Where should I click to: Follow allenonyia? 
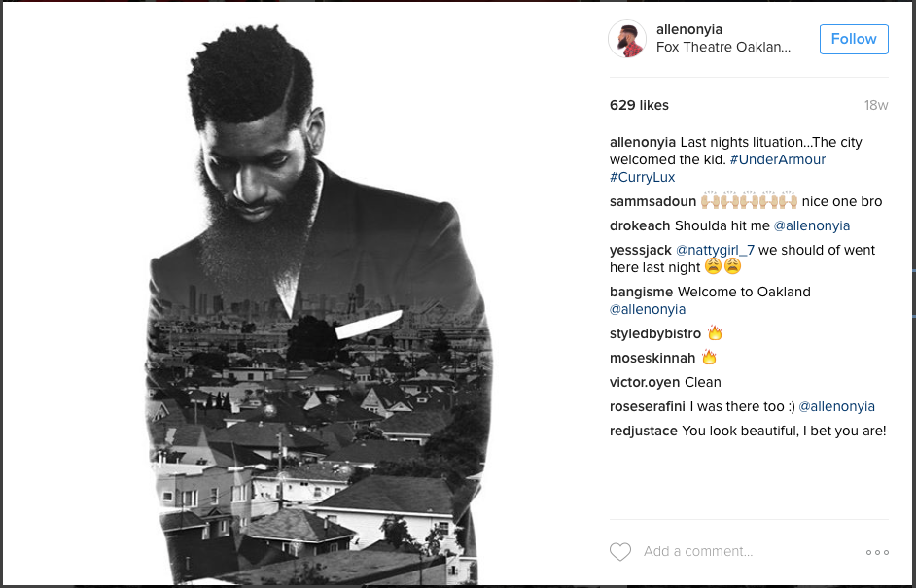point(854,39)
